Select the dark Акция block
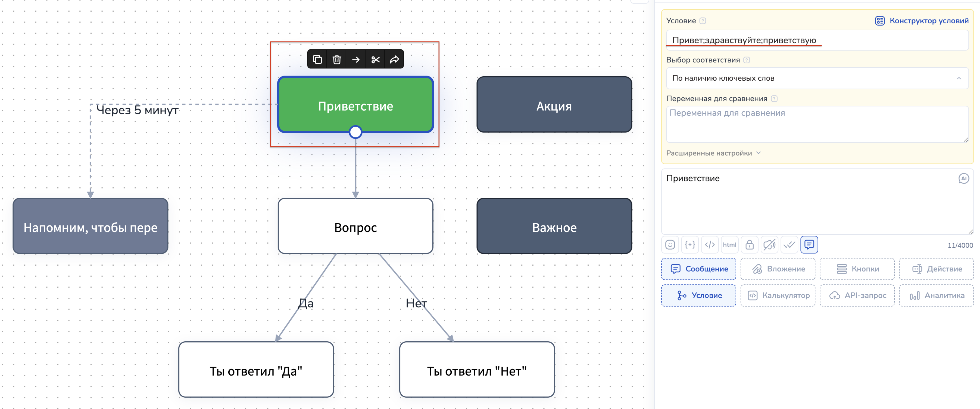 [554, 105]
